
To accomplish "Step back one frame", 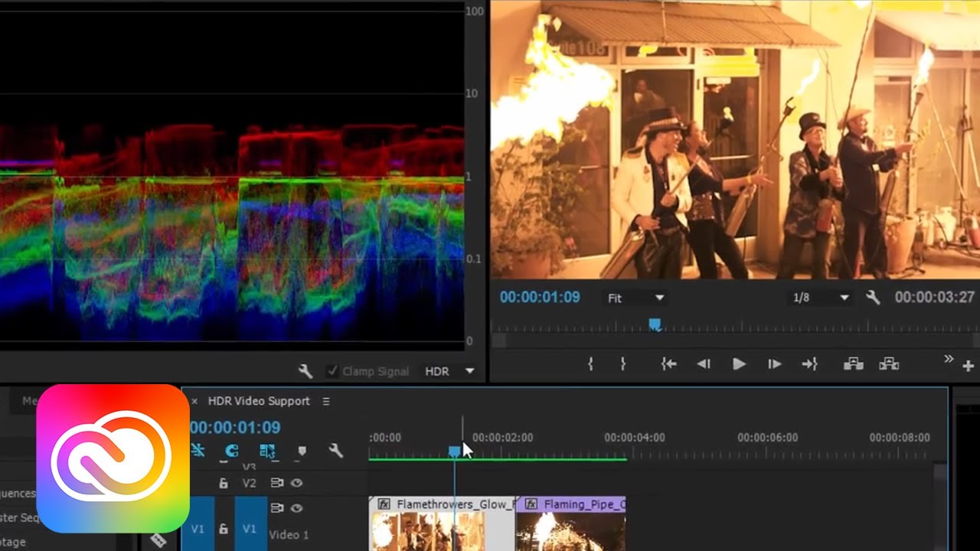I will (704, 364).
